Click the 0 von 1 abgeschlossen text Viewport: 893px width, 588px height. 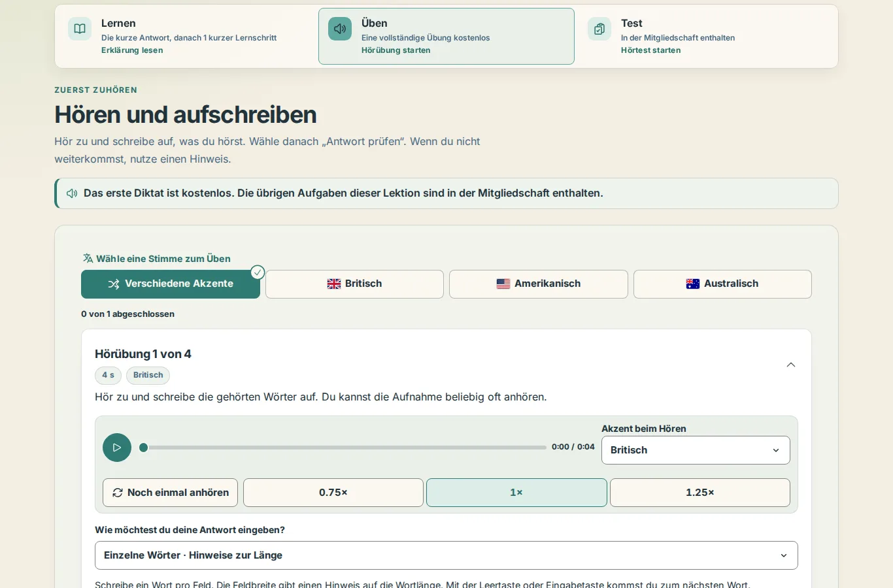point(128,314)
